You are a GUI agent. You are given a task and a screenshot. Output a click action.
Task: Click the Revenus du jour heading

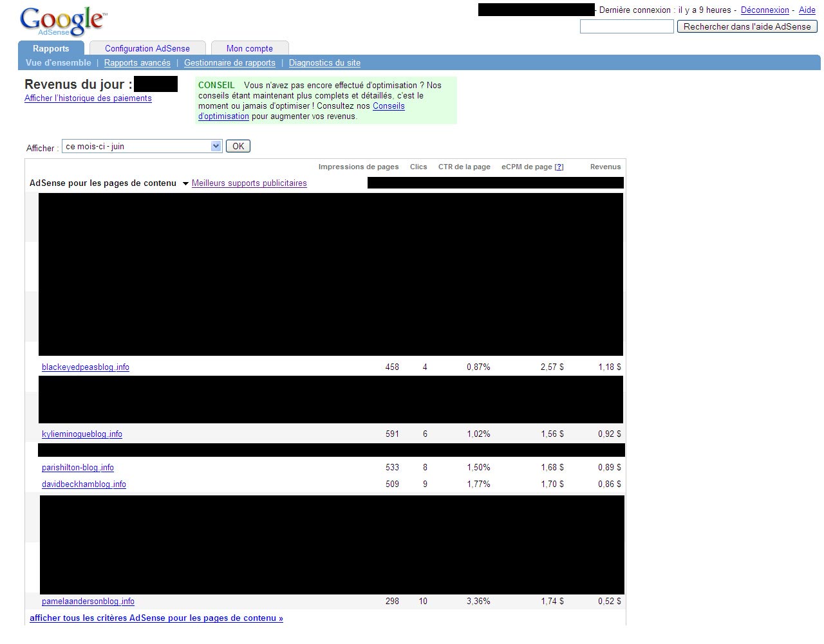(x=79, y=84)
